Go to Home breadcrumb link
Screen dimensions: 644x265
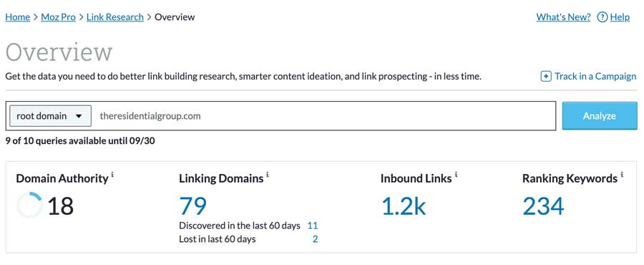18,17
